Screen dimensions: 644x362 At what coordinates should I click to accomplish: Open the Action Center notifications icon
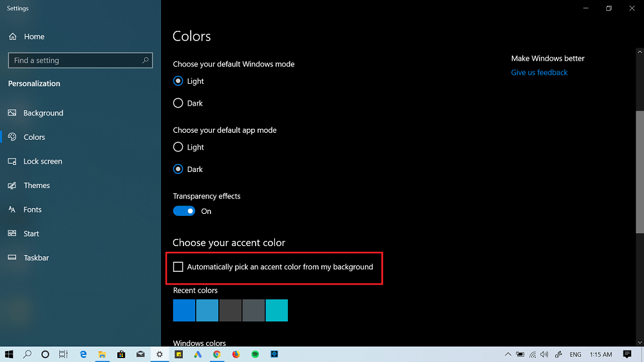pos(627,354)
